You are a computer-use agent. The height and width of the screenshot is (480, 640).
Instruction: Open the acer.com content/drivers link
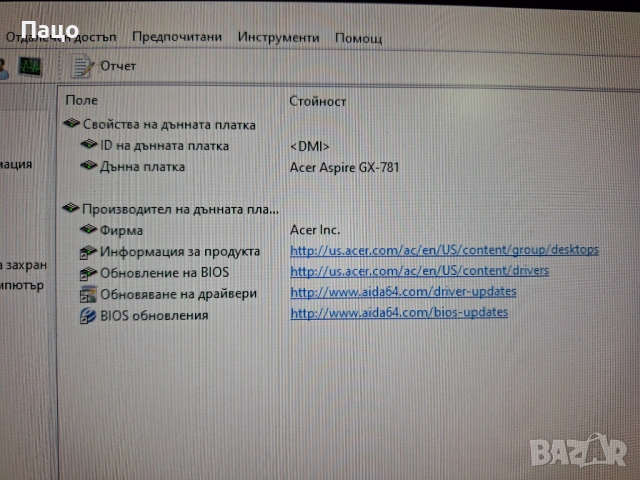click(x=419, y=271)
